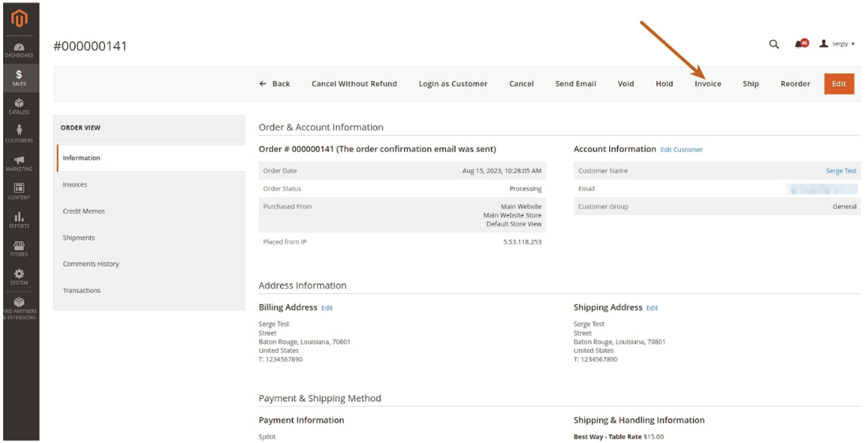Open the Dashboard sidebar icon
868x443 pixels.
point(20,50)
